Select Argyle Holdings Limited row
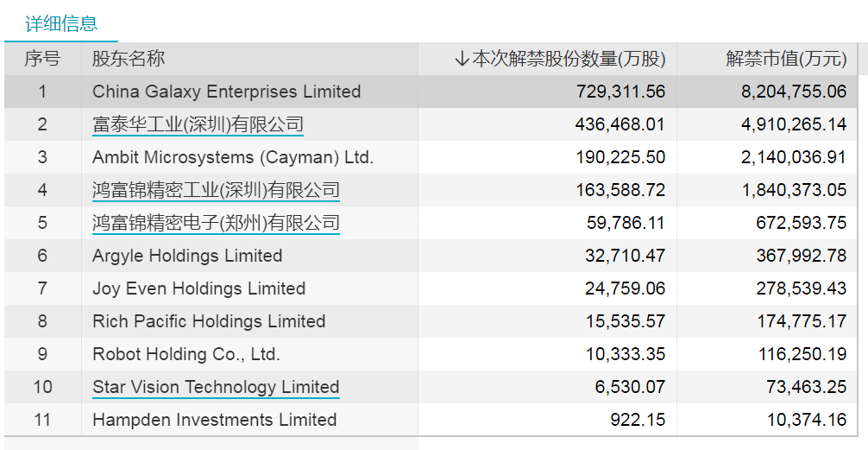Image resolution: width=868 pixels, height=450 pixels. [431, 256]
